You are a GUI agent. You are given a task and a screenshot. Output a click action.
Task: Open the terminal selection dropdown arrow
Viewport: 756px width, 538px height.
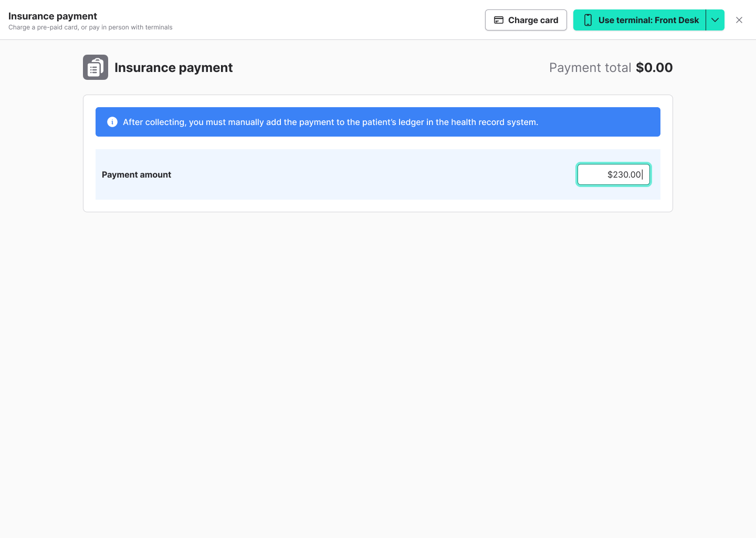point(715,20)
